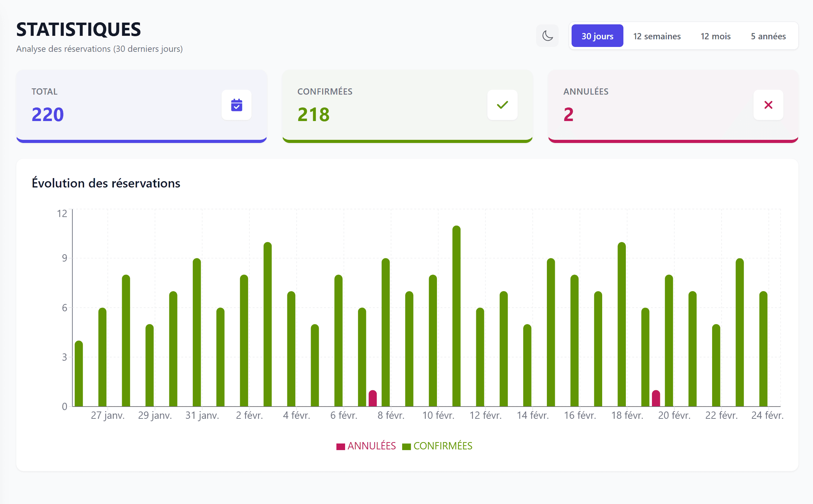Click the red X icon in Annulées card
The image size is (813, 504).
pos(768,105)
